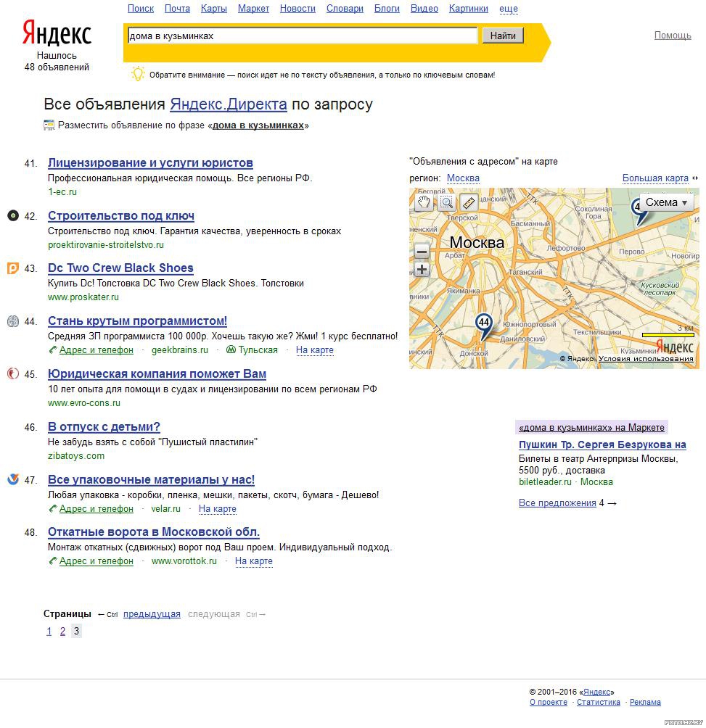The height and width of the screenshot is (728, 706).
Task: Click the favicon beside ad 47
Action: pos(13,479)
